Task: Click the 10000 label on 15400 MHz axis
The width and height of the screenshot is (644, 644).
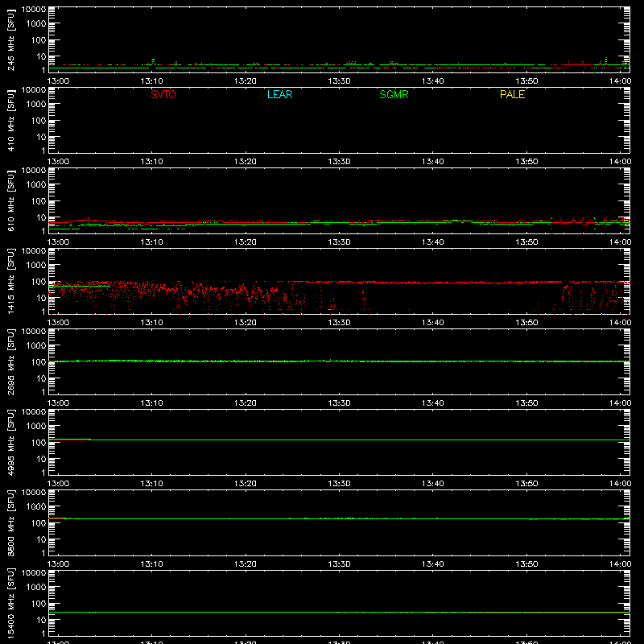Action: click(x=34, y=573)
